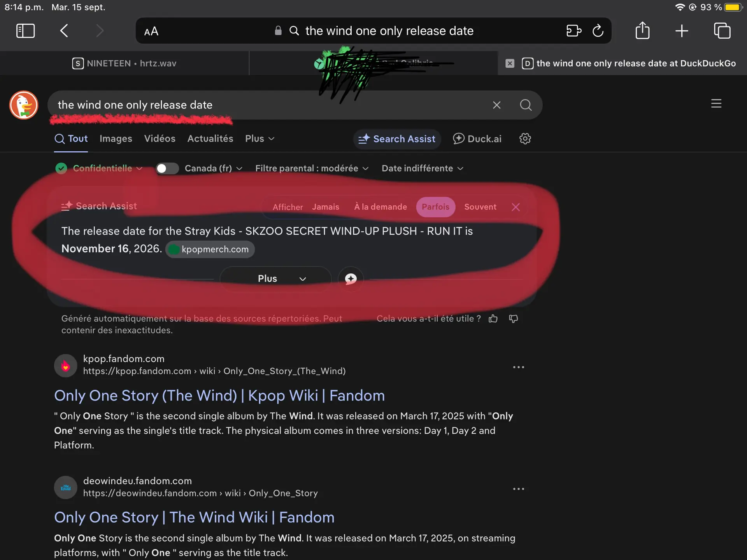
Task: Close the DuckDuckGo search tab
Action: (x=510, y=63)
